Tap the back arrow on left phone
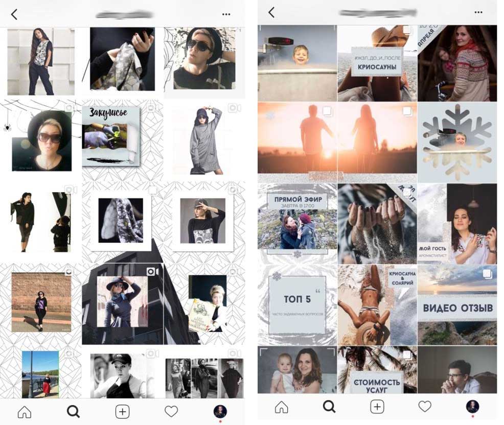Image resolution: width=504 pixels, height=425 pixels. pyautogui.click(x=14, y=14)
